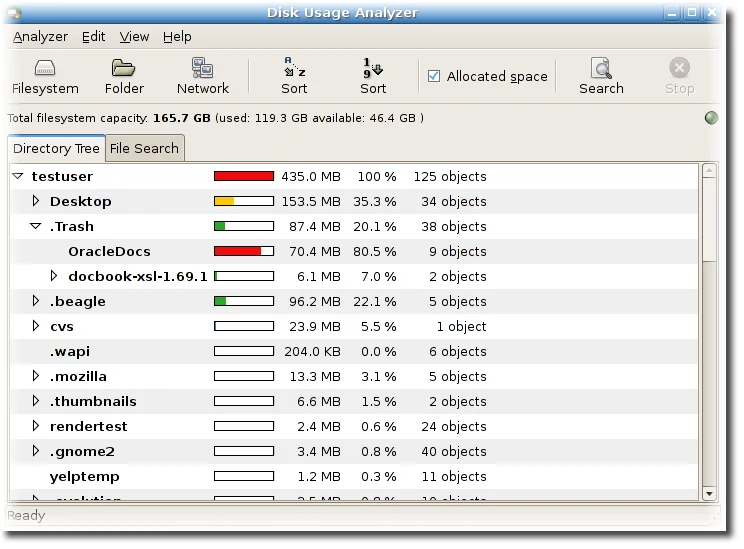Collapse the testuser tree node
Viewport: 744px width, 549px height.
point(18,176)
